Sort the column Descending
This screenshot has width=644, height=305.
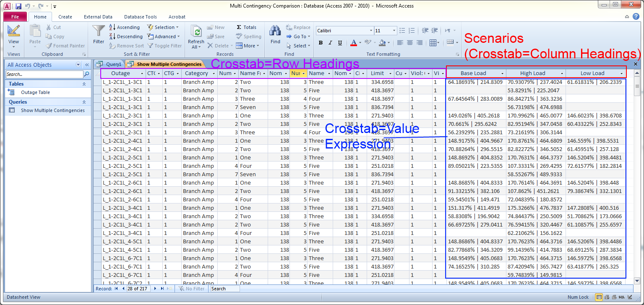click(x=126, y=36)
